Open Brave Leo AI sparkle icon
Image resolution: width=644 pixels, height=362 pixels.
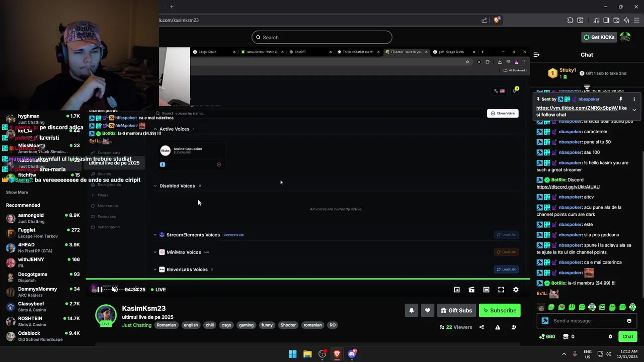626,20
